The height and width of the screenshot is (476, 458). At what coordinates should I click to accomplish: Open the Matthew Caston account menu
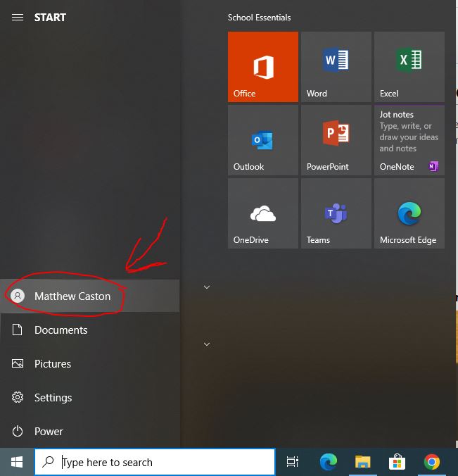(90, 296)
